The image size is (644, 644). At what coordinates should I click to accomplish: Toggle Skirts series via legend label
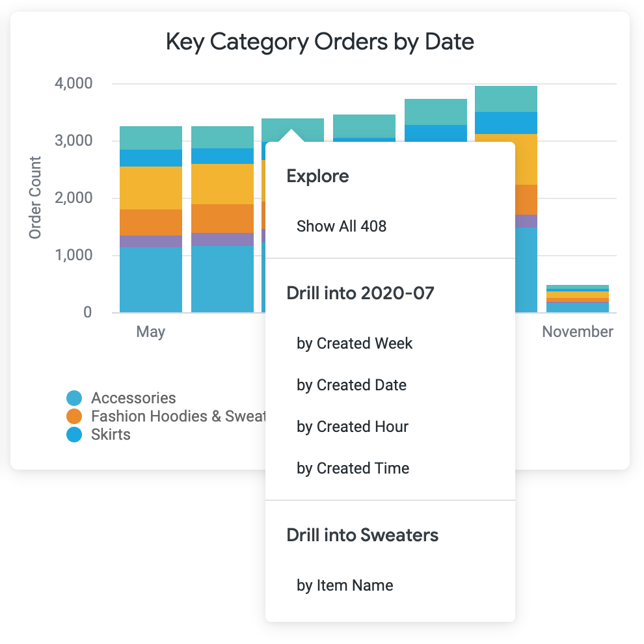[111, 435]
